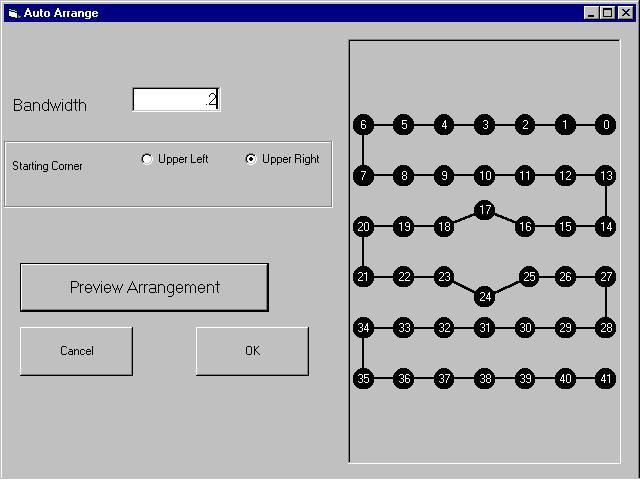Confirm with the OK button
This screenshot has height=480, width=640.
click(x=252, y=351)
